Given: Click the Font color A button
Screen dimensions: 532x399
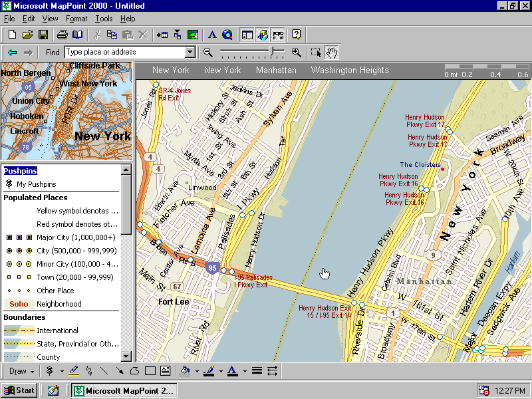Looking at the screenshot, I should [x=232, y=371].
